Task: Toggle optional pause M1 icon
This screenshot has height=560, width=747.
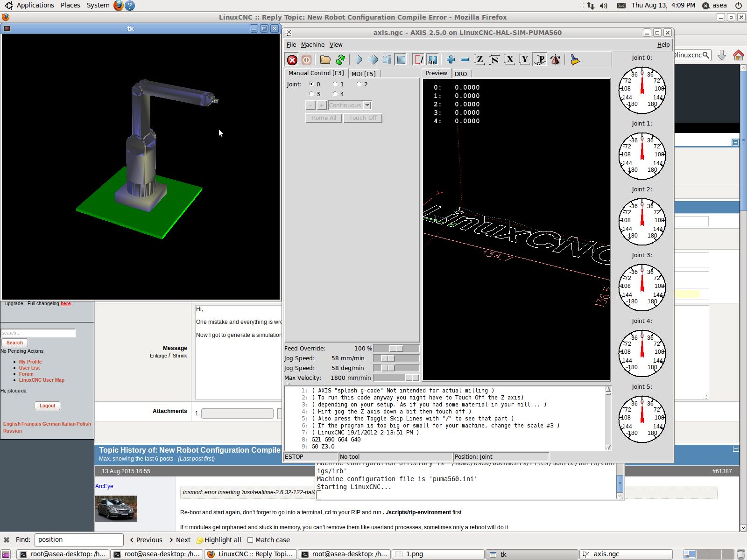Action: 433,60
